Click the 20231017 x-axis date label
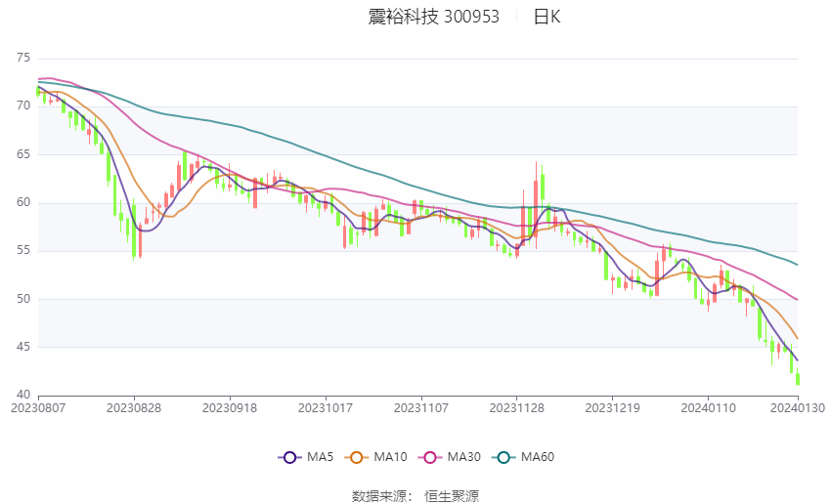 [x=326, y=408]
